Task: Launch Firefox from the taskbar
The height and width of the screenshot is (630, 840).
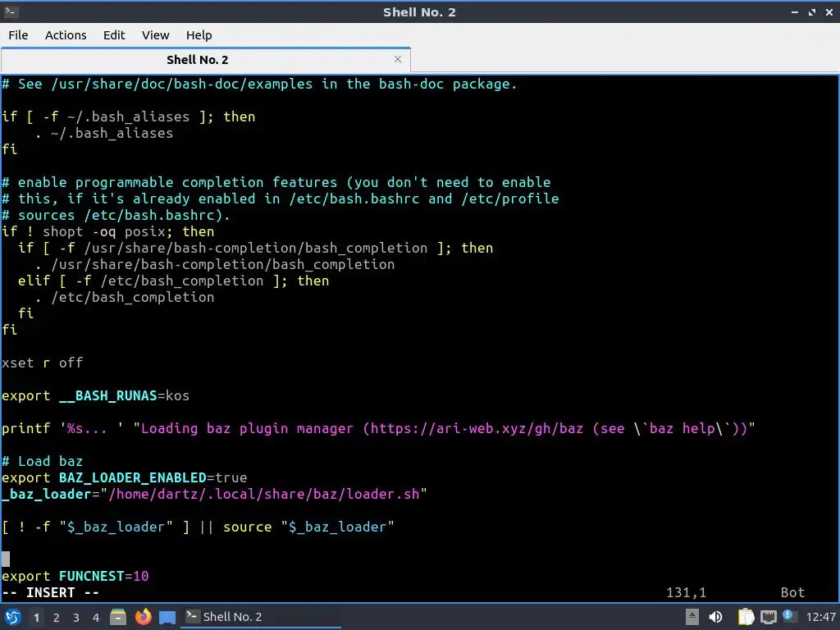Action: 143,617
